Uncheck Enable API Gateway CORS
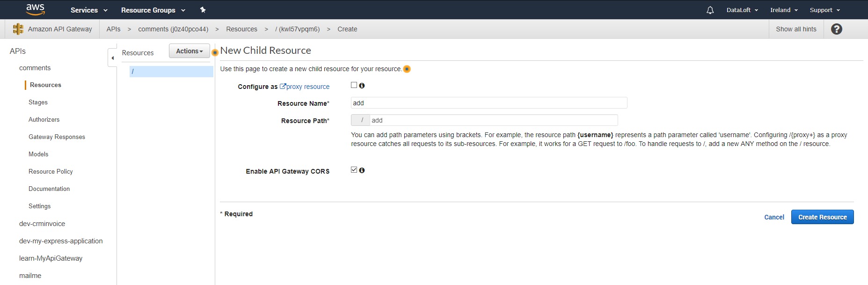The height and width of the screenshot is (285, 868). [x=354, y=170]
